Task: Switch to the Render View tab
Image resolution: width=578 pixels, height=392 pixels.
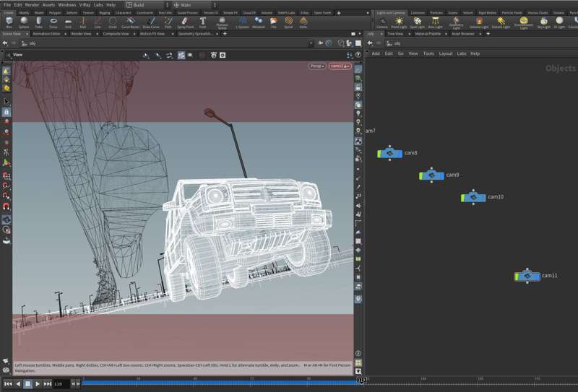Action: tap(81, 33)
